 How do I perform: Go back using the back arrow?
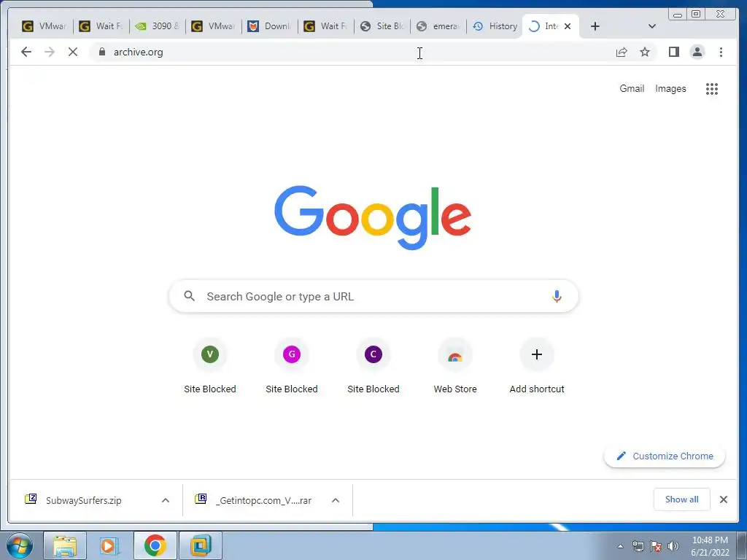(x=26, y=52)
